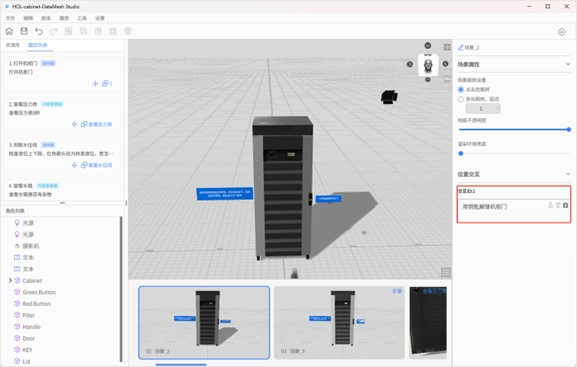Select the first scene-flip radio option

click(461, 89)
